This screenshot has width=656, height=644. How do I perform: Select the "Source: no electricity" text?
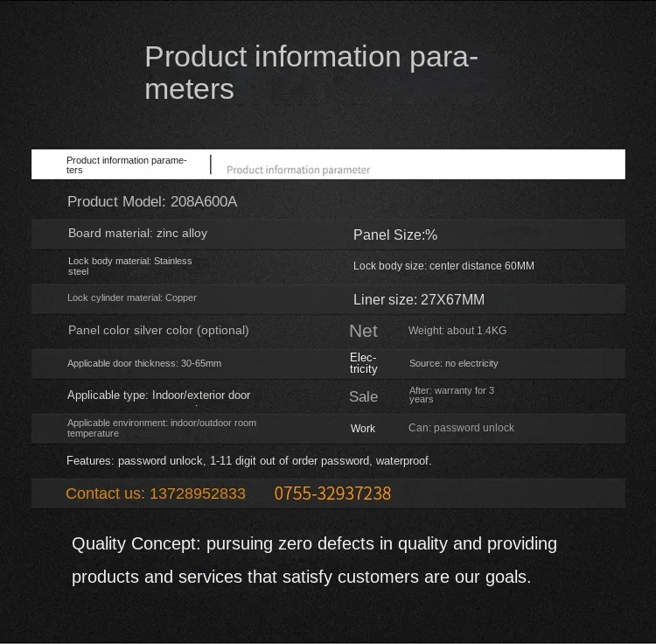[453, 363]
